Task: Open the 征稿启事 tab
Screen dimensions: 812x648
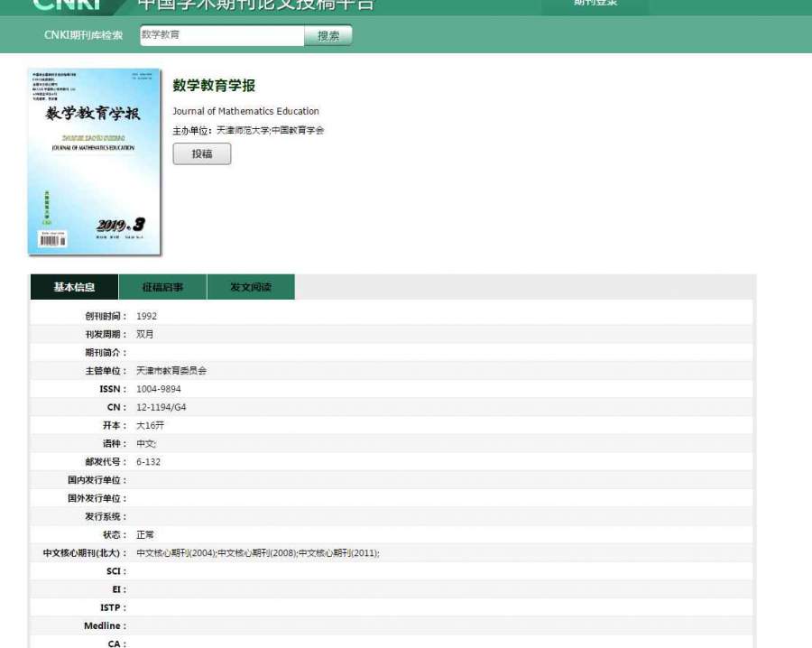Action: click(162, 287)
